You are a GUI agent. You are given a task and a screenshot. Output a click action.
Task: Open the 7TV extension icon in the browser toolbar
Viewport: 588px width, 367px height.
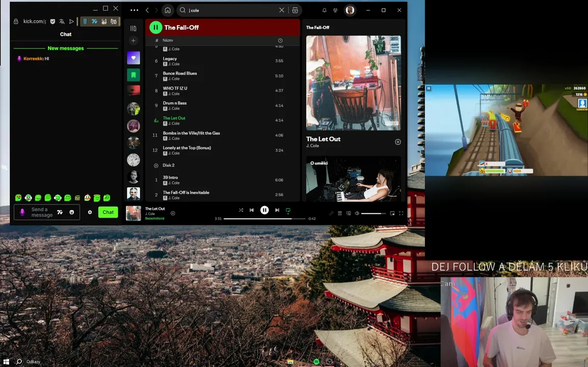click(94, 21)
